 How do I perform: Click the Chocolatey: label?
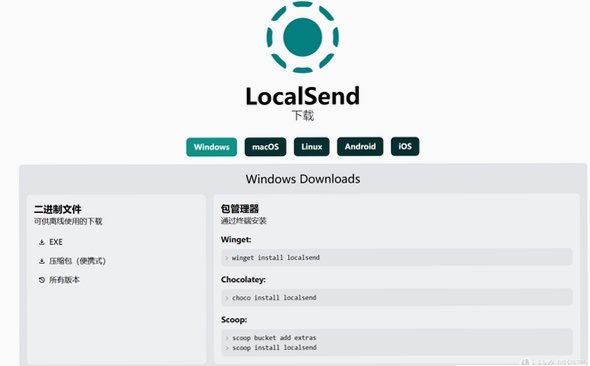tap(243, 279)
